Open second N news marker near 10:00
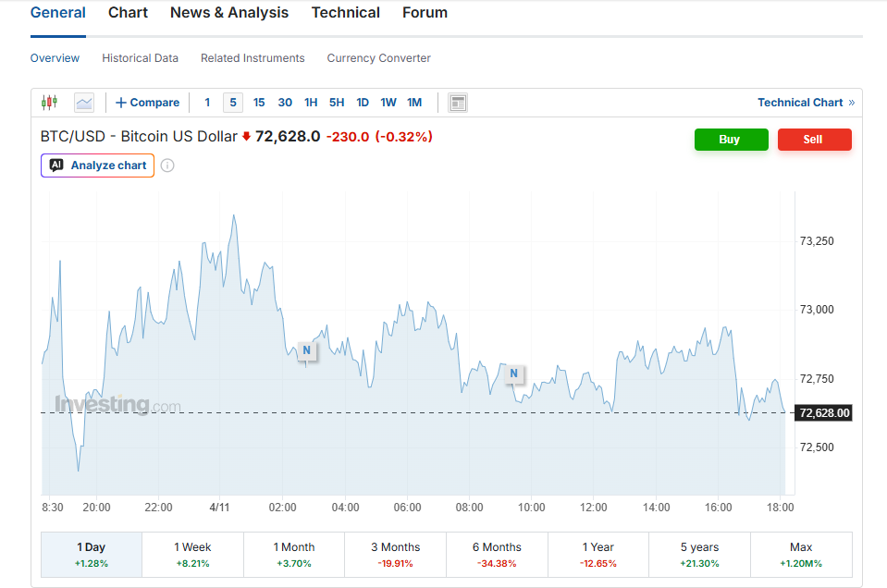This screenshot has width=887, height=588. tap(513, 374)
